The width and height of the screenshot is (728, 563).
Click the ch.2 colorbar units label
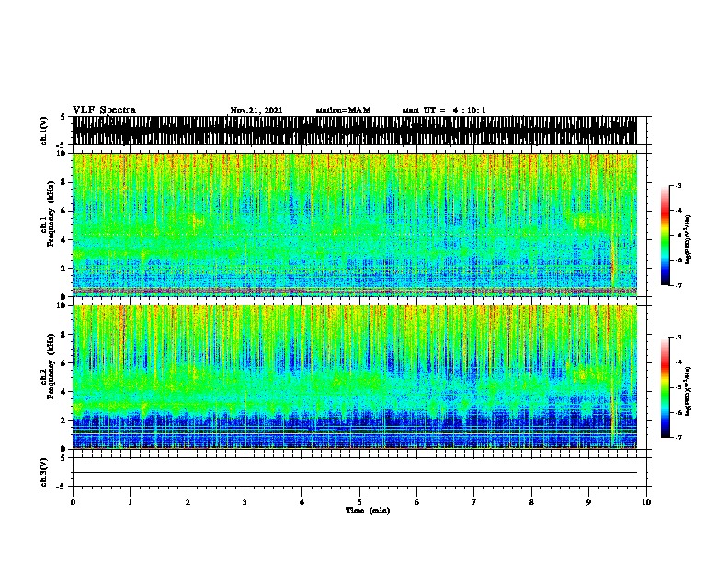(688, 391)
